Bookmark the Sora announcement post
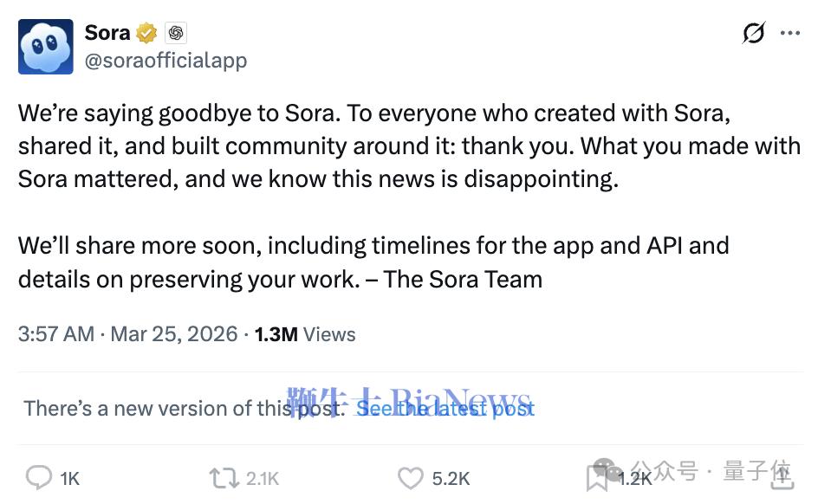The image size is (818, 504). (595, 477)
